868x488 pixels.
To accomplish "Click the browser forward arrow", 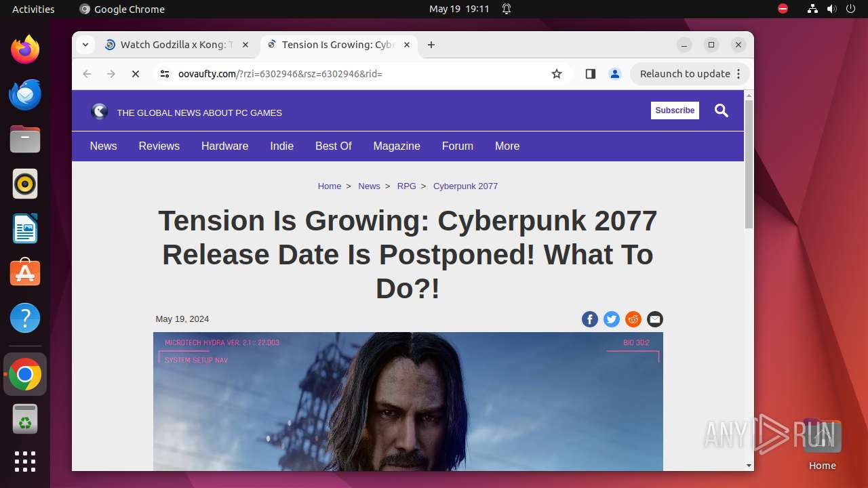I will click(x=111, y=74).
